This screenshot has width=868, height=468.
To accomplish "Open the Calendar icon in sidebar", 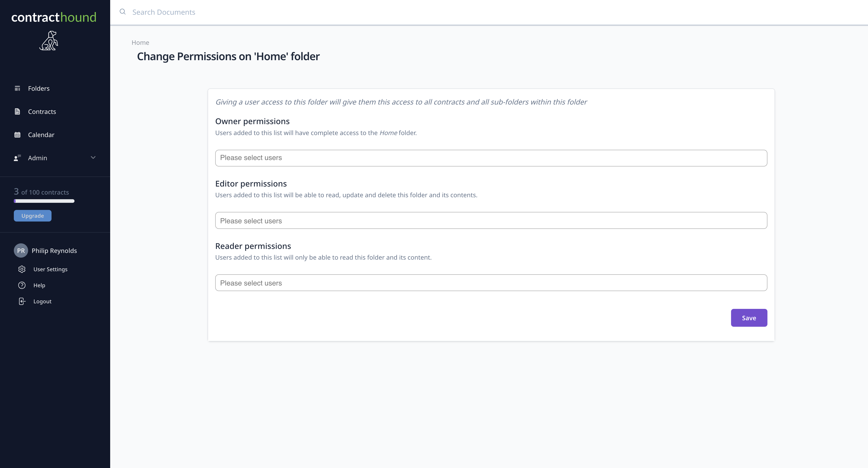I will point(18,135).
